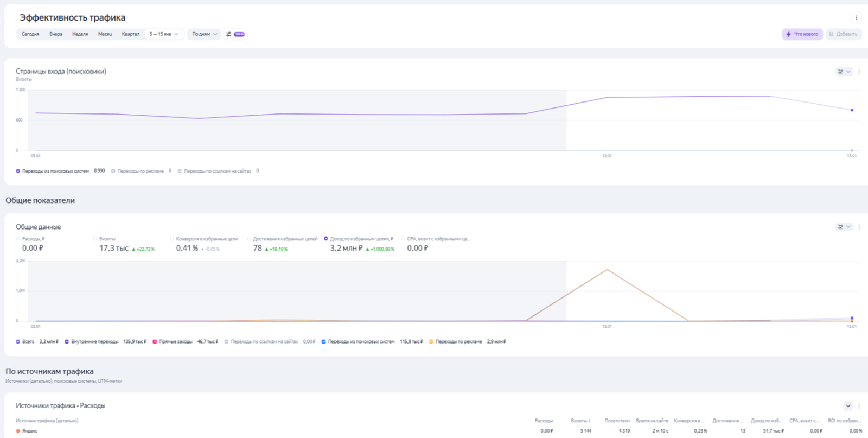The height and width of the screenshot is (438, 868).
Task: Select the Визиты metric radio button
Action: pyautogui.click(x=95, y=239)
